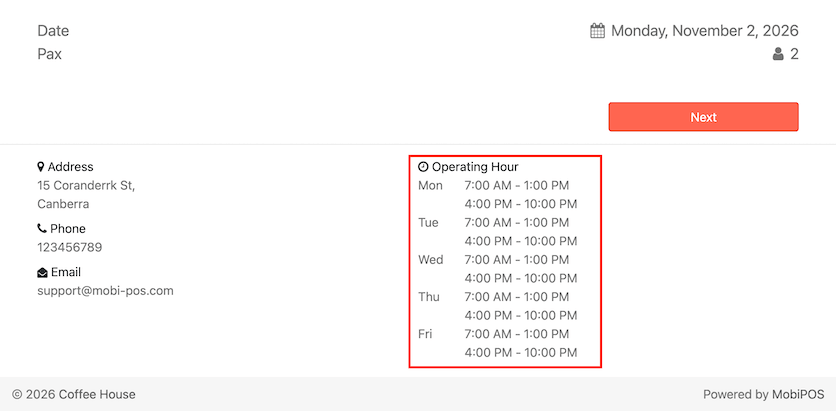Image resolution: width=836 pixels, height=411 pixels.
Task: Click Friday's 4:00 PM - 10:00 PM hours
Action: pyautogui.click(x=521, y=352)
